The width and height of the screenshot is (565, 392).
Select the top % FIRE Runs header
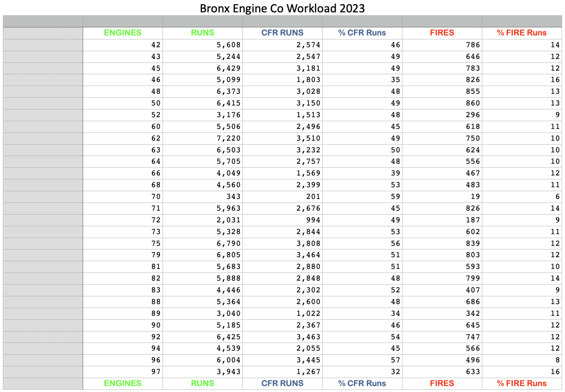(x=522, y=33)
